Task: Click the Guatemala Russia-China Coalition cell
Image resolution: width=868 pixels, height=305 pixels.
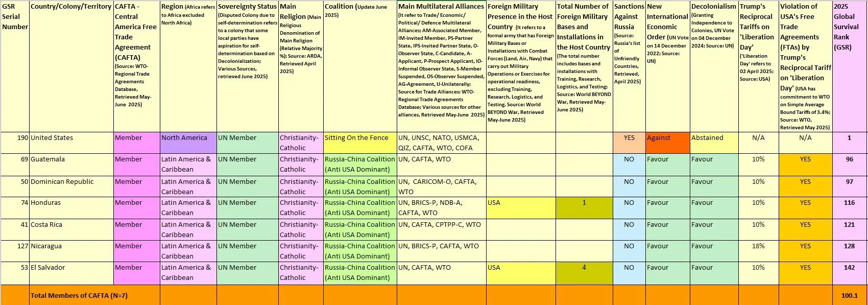Action: [x=360, y=165]
